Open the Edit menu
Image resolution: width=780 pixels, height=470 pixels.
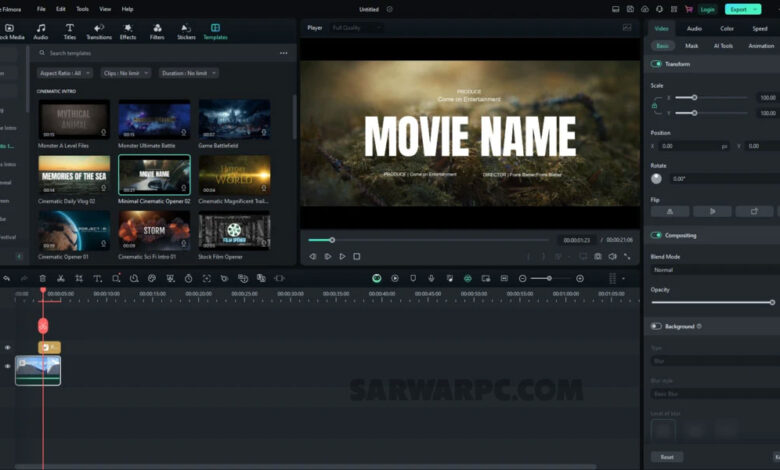61,9
